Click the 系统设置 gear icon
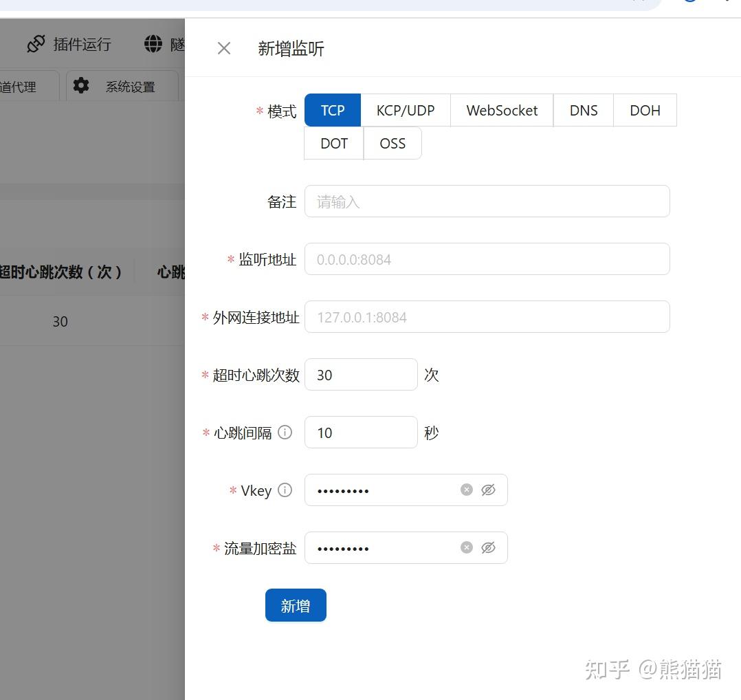 [x=80, y=85]
